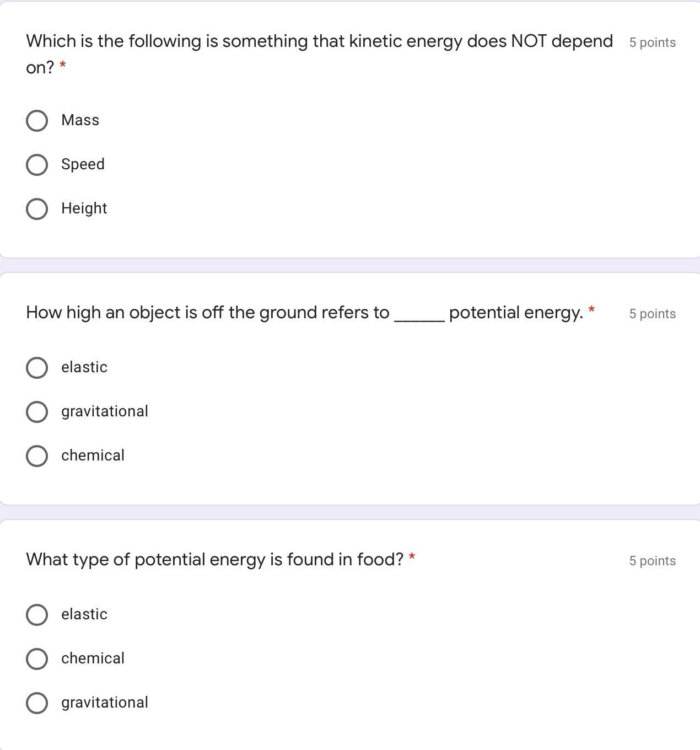The height and width of the screenshot is (750, 700).
Task: Choose chemical for the food energy question
Action: pos(37,659)
